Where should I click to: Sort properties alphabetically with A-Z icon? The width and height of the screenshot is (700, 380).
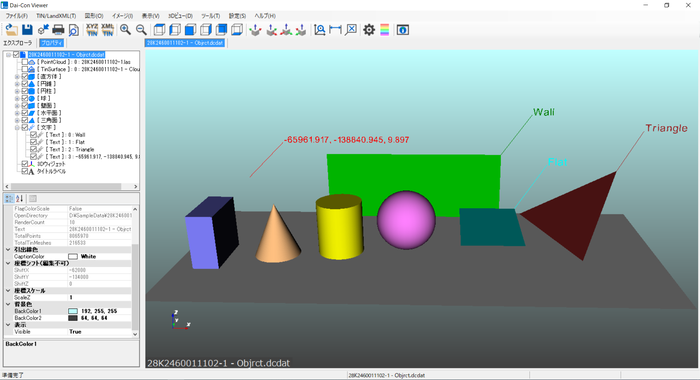click(x=19, y=199)
